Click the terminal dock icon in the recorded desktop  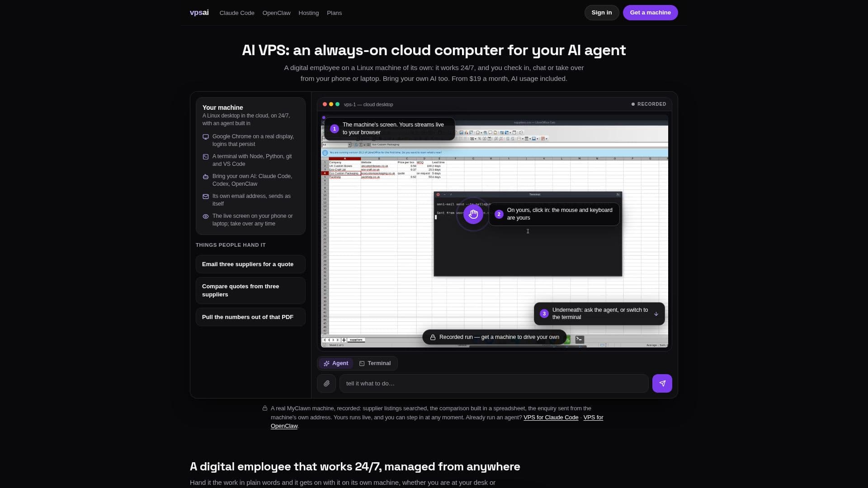(x=579, y=339)
